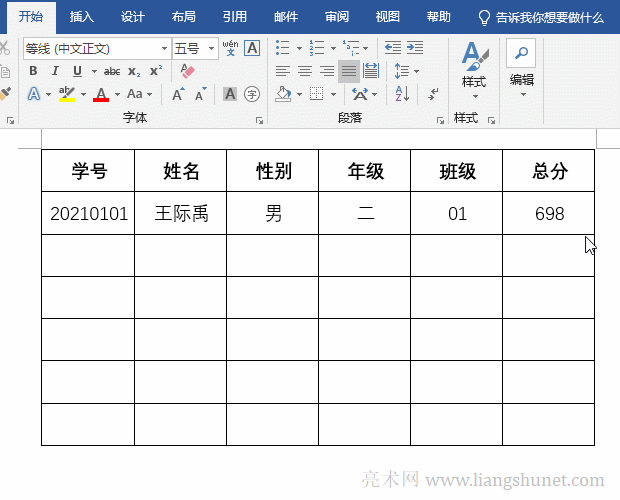Click the Asian Layout icon
This screenshot has width=620, height=500.
tap(360, 94)
